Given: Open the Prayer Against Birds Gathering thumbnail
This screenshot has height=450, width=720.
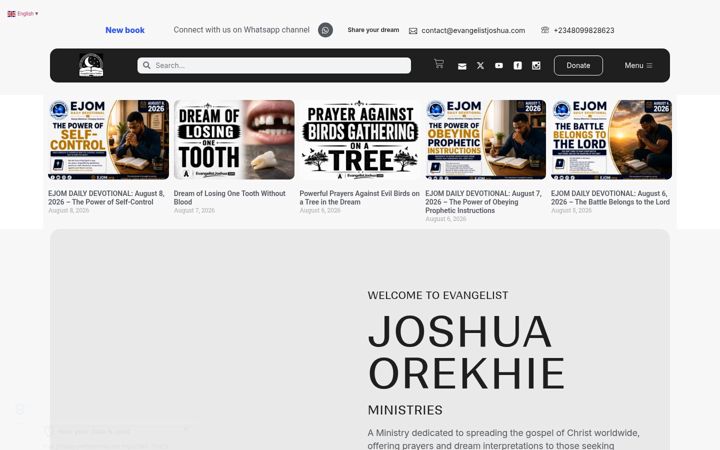Looking at the screenshot, I should 360,140.
